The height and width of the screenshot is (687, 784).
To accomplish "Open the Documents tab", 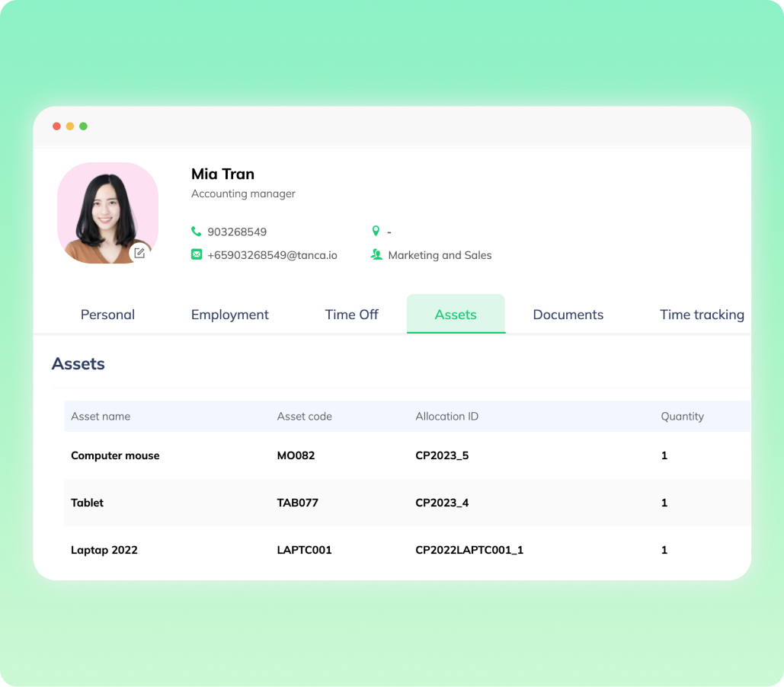I will pos(568,315).
